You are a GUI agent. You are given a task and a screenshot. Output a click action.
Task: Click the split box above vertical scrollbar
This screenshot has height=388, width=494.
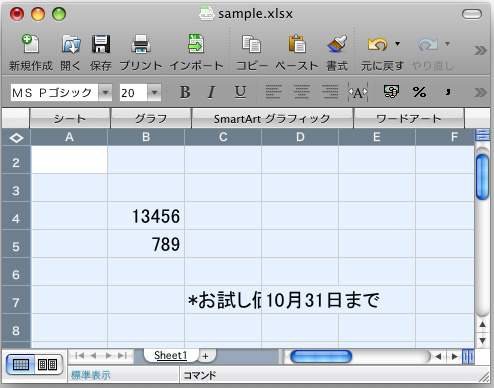[x=482, y=135]
